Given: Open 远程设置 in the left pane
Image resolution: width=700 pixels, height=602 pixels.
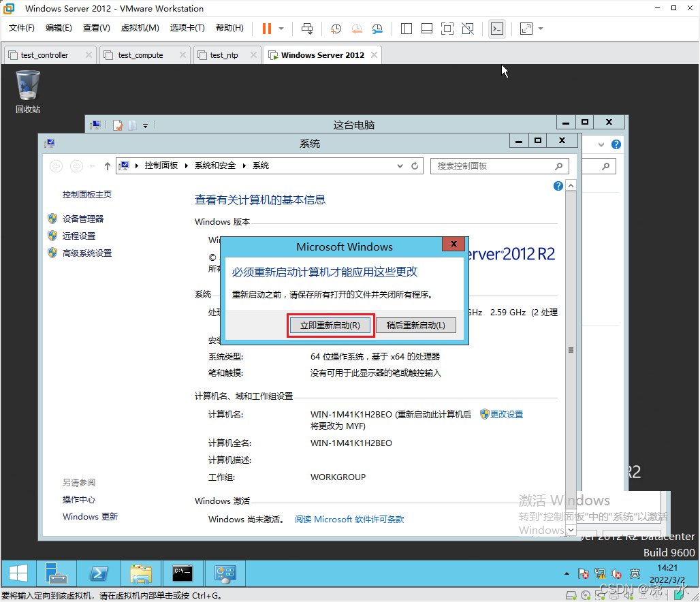Looking at the screenshot, I should (x=78, y=236).
